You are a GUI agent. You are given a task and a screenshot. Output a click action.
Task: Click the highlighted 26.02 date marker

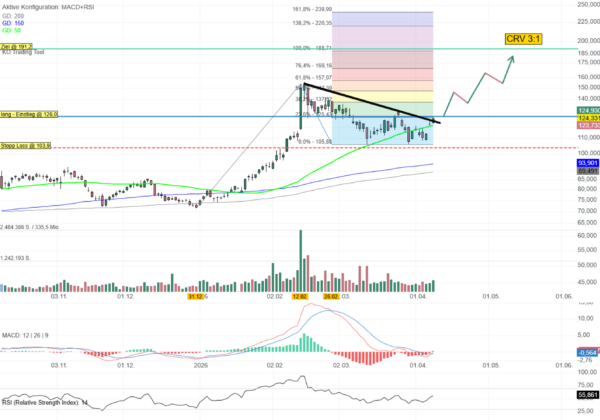tap(327, 297)
